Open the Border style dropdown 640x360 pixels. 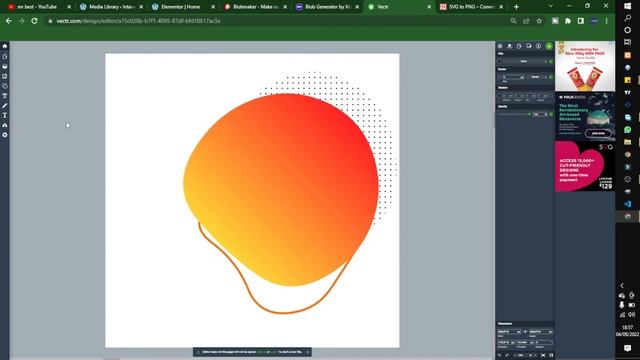tap(538, 77)
